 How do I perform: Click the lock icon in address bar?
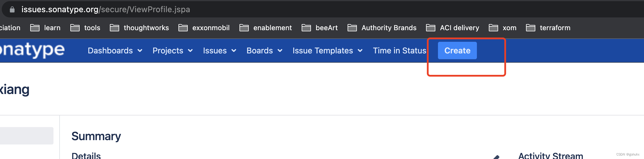point(12,10)
